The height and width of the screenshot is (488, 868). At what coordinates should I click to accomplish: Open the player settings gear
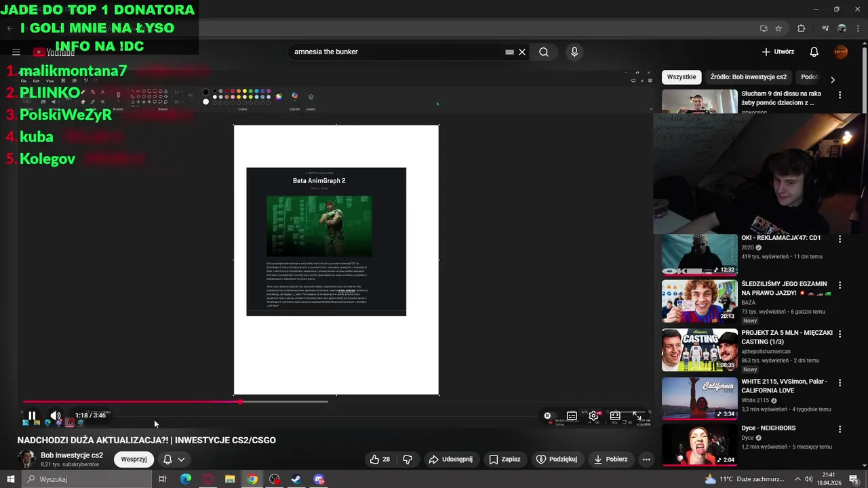593,415
